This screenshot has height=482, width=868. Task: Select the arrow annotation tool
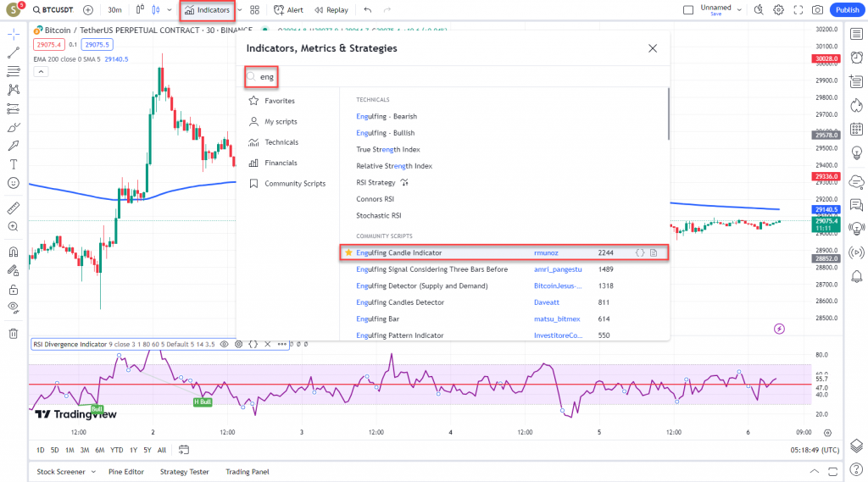[x=14, y=146]
